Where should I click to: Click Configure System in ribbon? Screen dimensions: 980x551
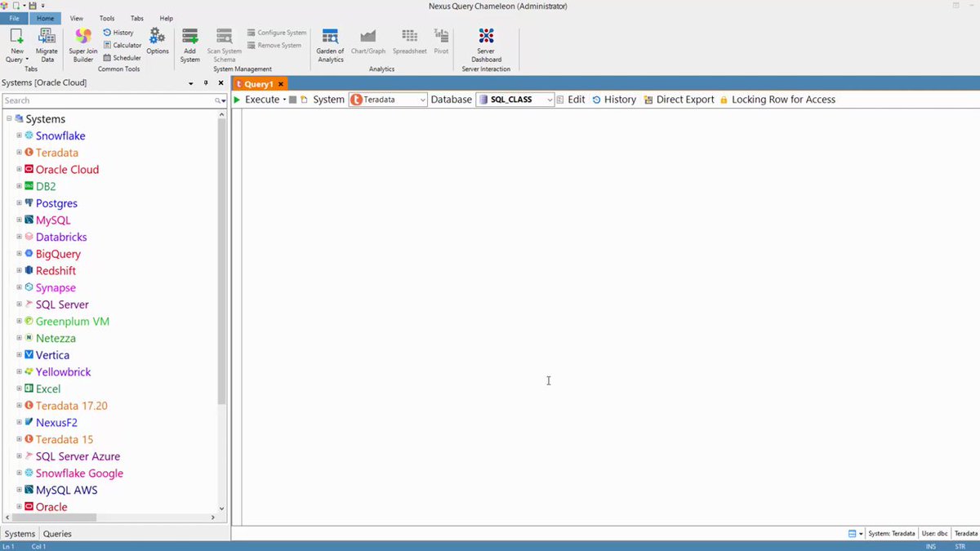[276, 33]
